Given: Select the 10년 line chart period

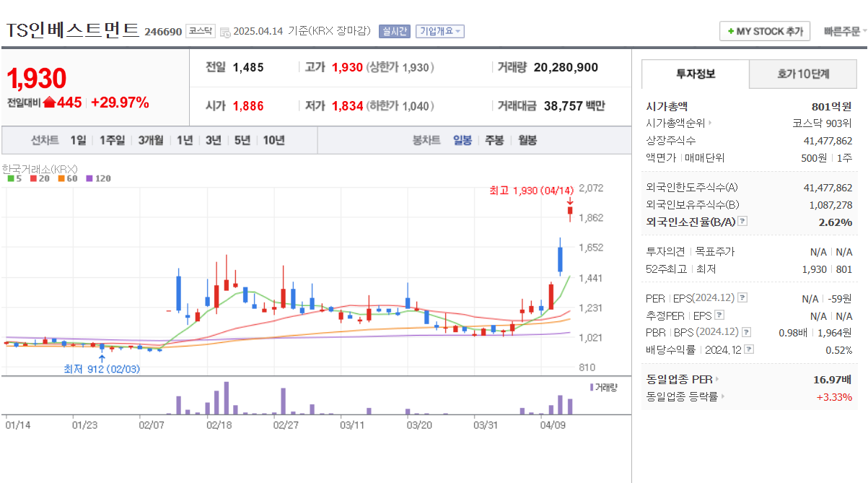Looking at the screenshot, I should [x=273, y=140].
